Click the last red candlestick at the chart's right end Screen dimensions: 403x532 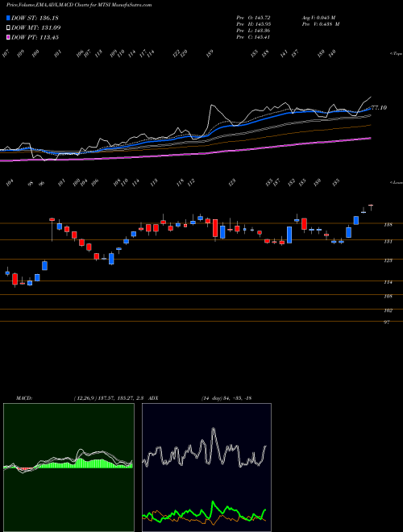[x=371, y=207]
